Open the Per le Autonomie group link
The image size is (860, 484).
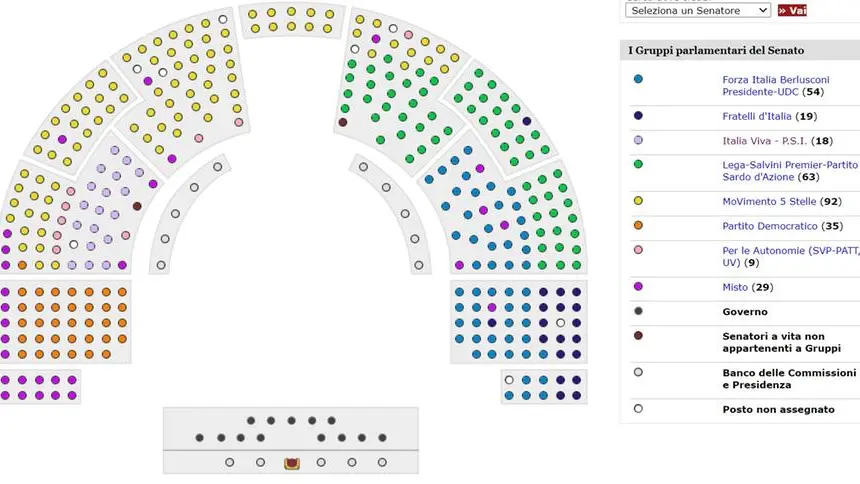point(789,256)
